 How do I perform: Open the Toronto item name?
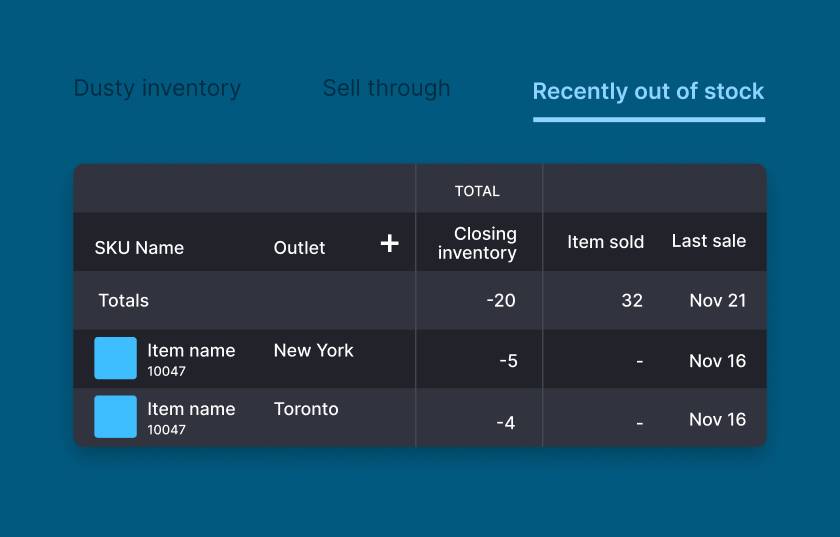191,409
